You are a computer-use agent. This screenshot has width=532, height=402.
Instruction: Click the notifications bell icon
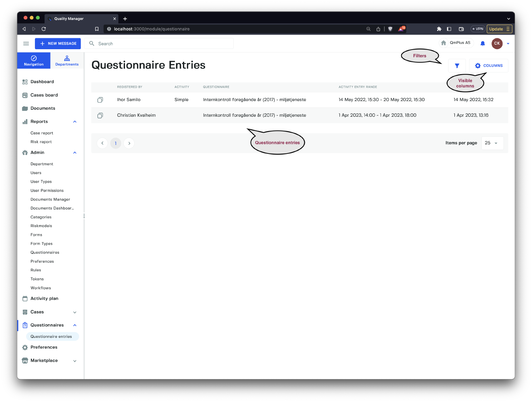pyautogui.click(x=482, y=44)
